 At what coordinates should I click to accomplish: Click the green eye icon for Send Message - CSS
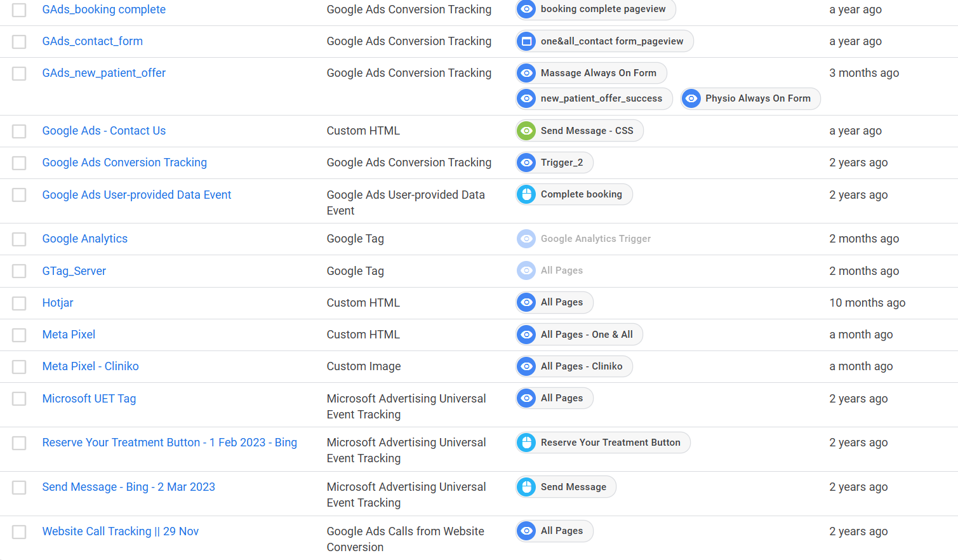(x=527, y=131)
